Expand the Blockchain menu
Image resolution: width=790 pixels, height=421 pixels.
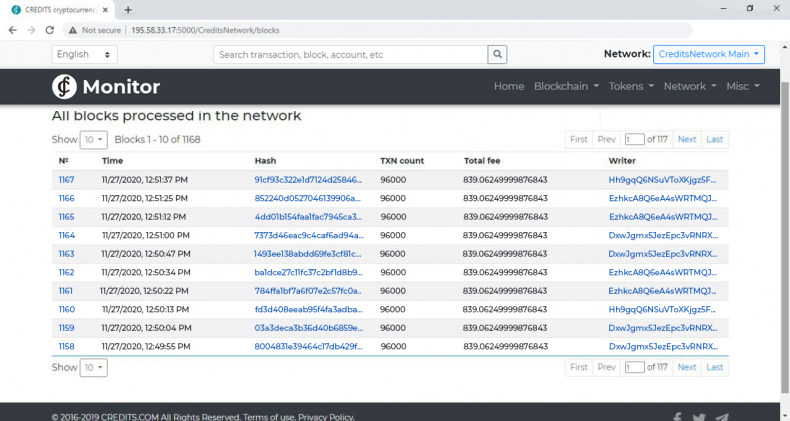[x=566, y=87]
